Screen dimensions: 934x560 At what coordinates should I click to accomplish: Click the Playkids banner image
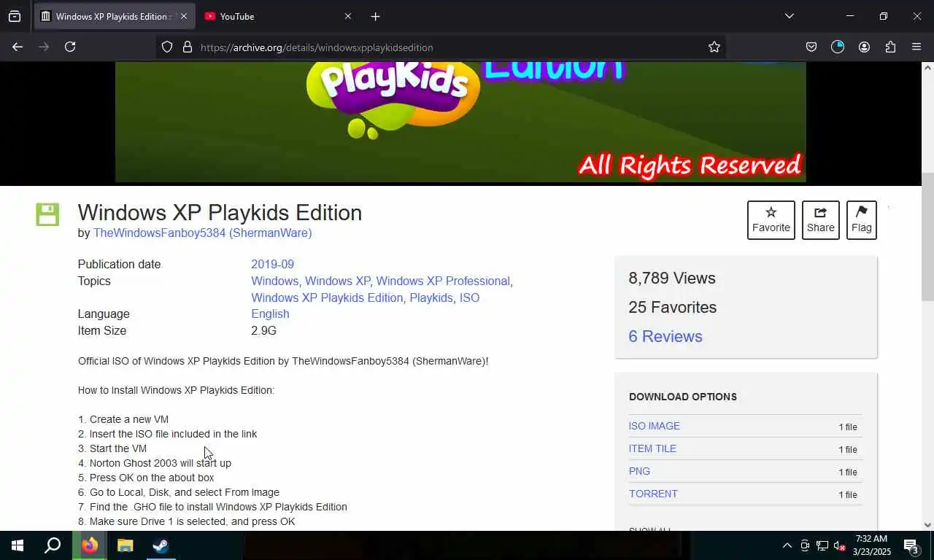[x=460, y=122]
